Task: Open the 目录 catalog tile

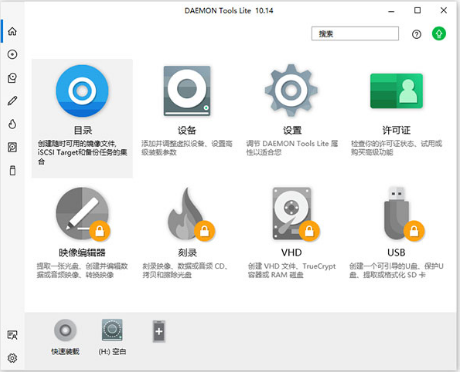Action: click(x=82, y=118)
